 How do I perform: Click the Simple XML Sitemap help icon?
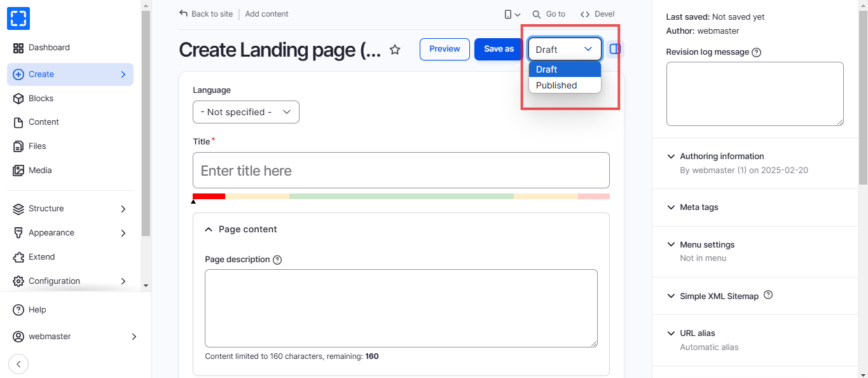768,295
